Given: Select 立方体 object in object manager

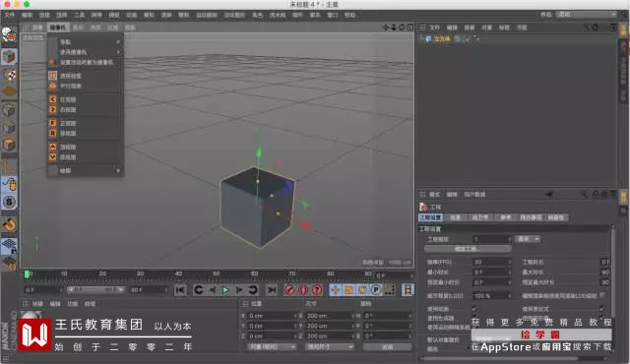Looking at the screenshot, I should (442, 39).
